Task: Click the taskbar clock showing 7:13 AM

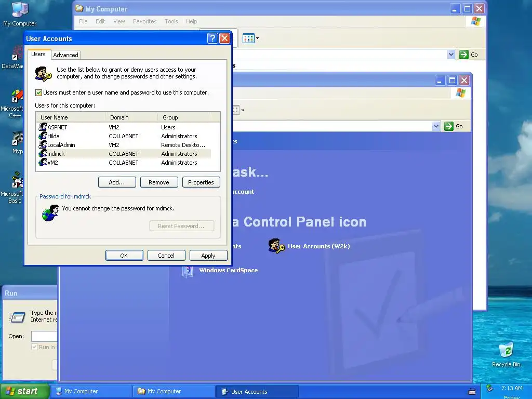Action: (x=512, y=388)
